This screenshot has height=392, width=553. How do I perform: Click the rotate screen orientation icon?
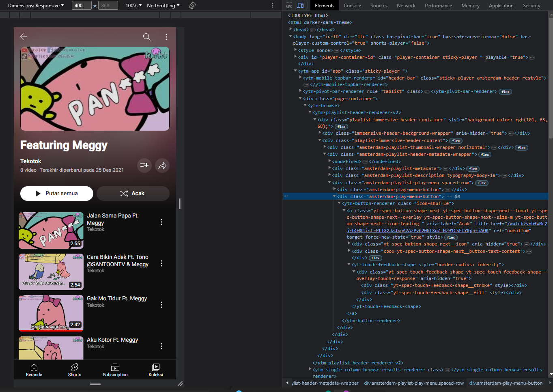click(192, 5)
